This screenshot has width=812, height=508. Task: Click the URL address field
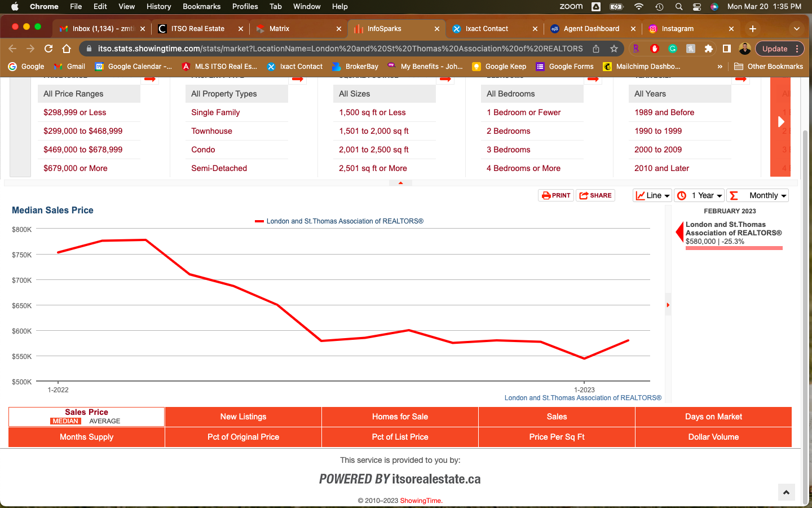(340, 49)
